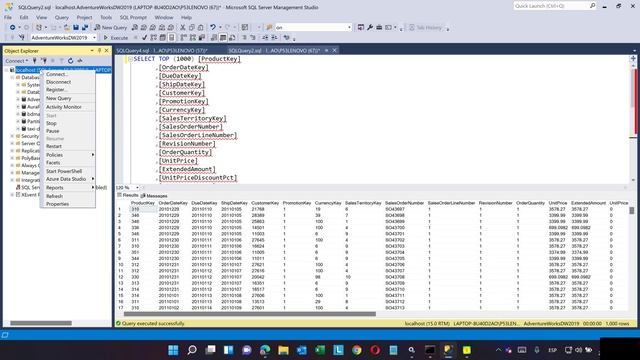This screenshot has height=360, width=640.
Task: Switch to the Messages tab
Action: pos(154,196)
